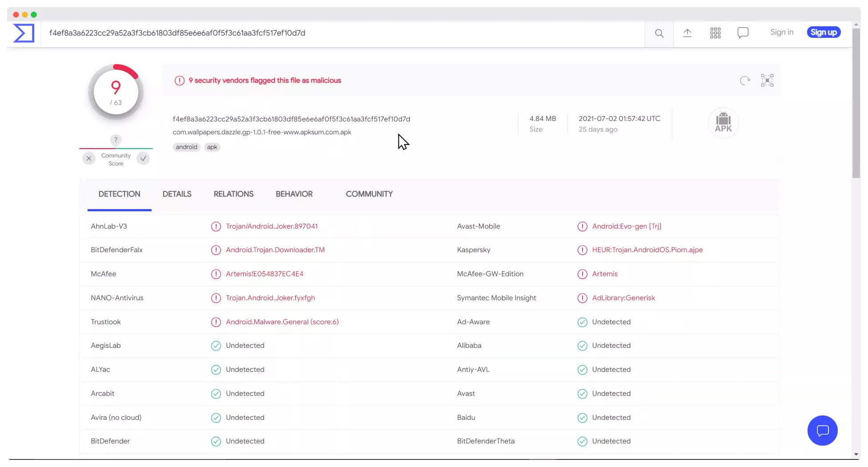Click the Alibaba vendor name
This screenshot has width=868, height=467.
469,346
